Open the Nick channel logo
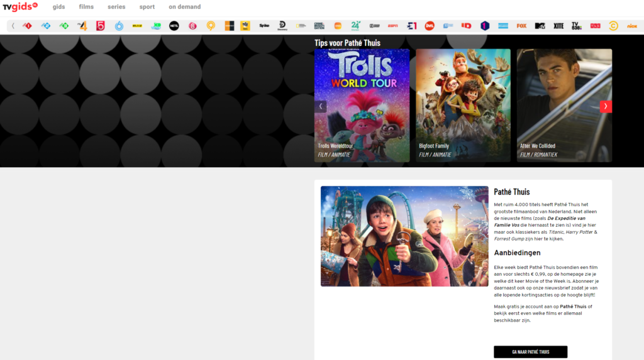644x360 pixels. click(x=631, y=26)
